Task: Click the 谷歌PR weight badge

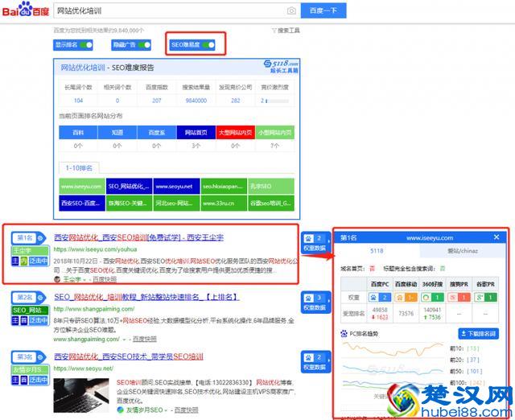Action: (x=485, y=298)
